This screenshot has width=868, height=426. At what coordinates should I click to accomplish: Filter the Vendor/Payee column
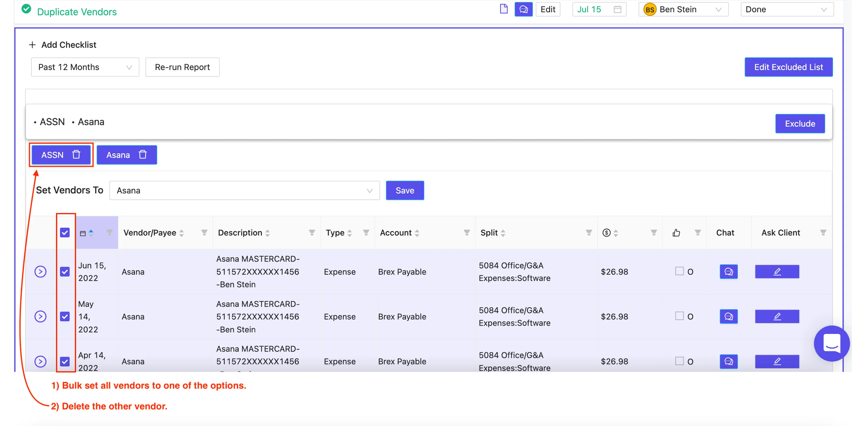(x=204, y=232)
